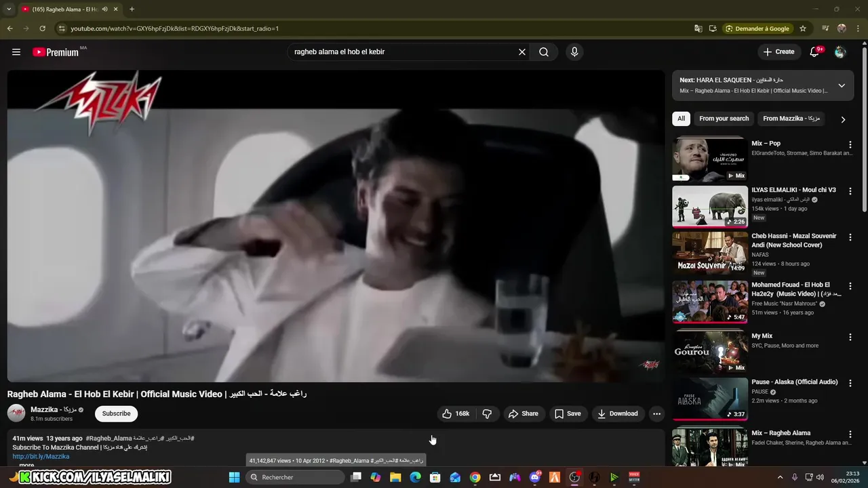Click the browser address bar URL

coord(175,28)
